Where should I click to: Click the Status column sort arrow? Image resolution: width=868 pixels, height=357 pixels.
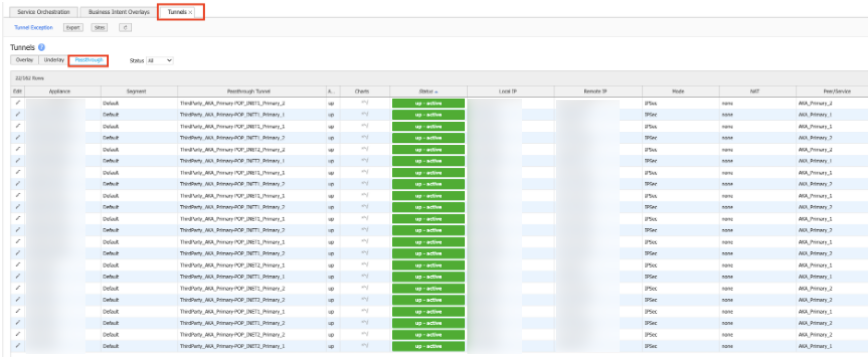(x=437, y=92)
